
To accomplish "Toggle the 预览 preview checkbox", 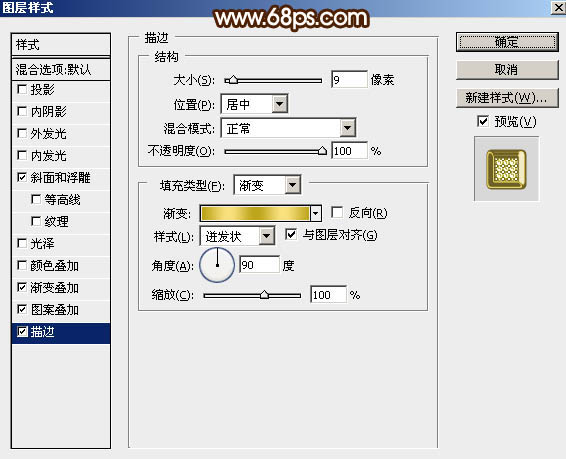I will click(483, 121).
